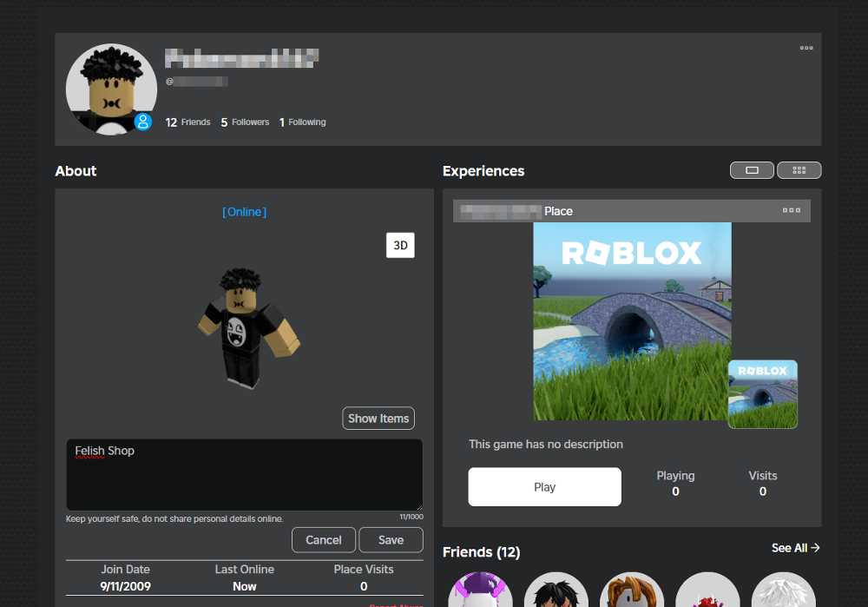Toggle the 3D avatar view

tap(400, 246)
